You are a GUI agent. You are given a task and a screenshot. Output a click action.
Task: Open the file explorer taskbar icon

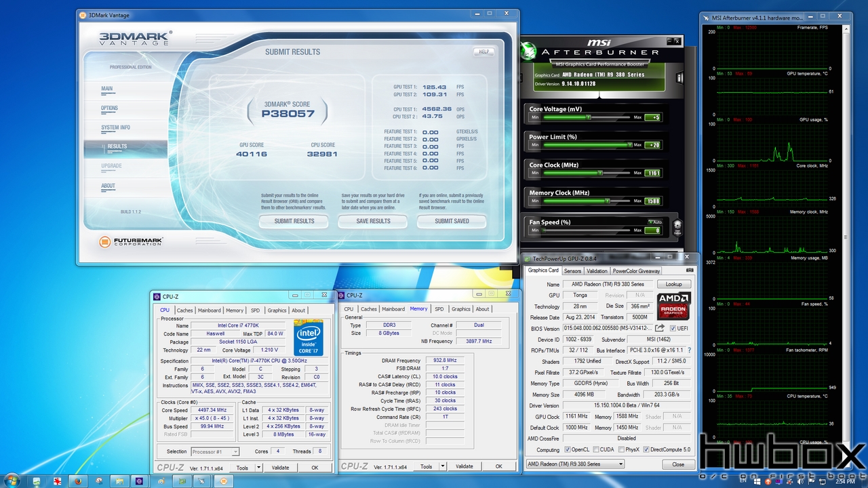119,481
